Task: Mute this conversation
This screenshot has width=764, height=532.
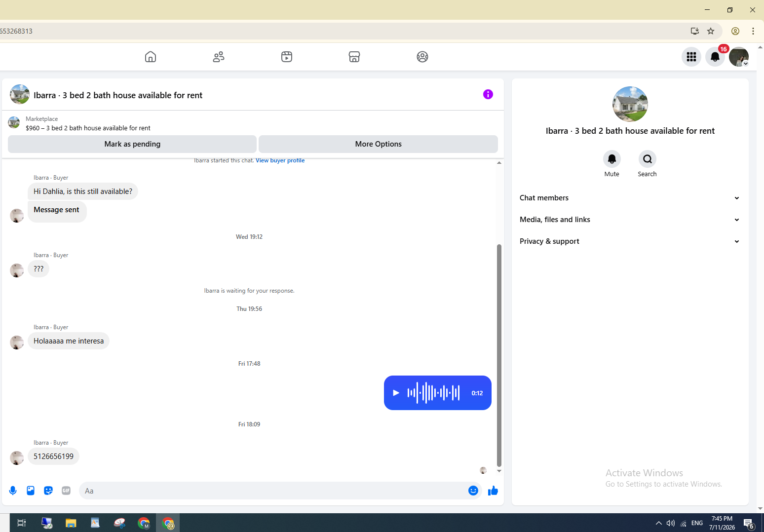Action: (x=612, y=159)
